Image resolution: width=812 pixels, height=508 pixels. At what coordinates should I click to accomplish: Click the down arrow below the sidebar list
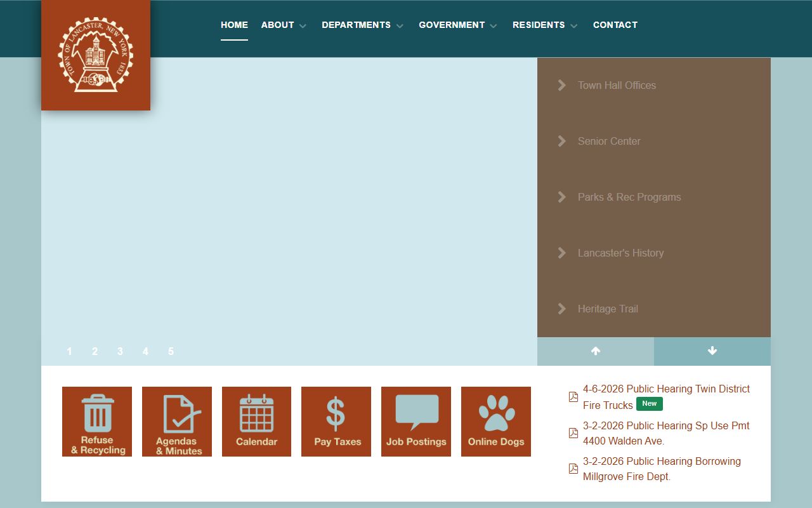(712, 351)
